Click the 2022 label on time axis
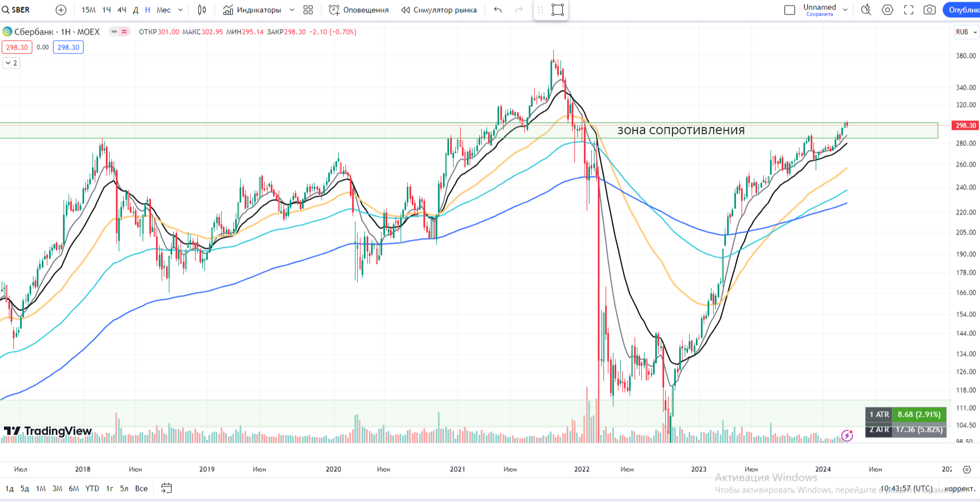Screen dimensions: 980x502 point(582,469)
